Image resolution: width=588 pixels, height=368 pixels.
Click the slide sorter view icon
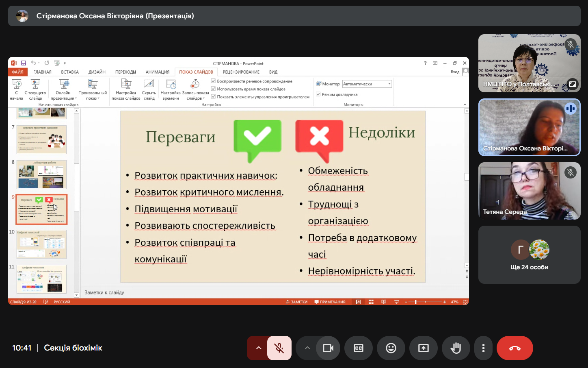(371, 302)
